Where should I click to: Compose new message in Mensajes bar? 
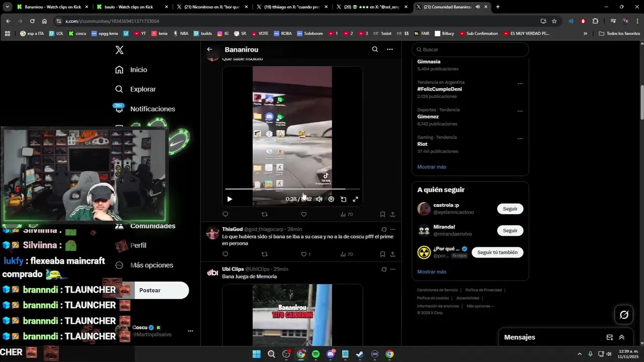[x=610, y=337]
